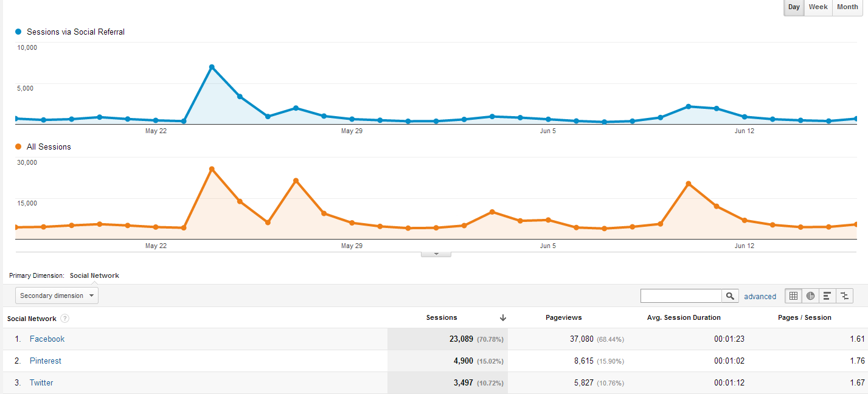Set graph interval to Day
868x394 pixels.
pyautogui.click(x=794, y=7)
